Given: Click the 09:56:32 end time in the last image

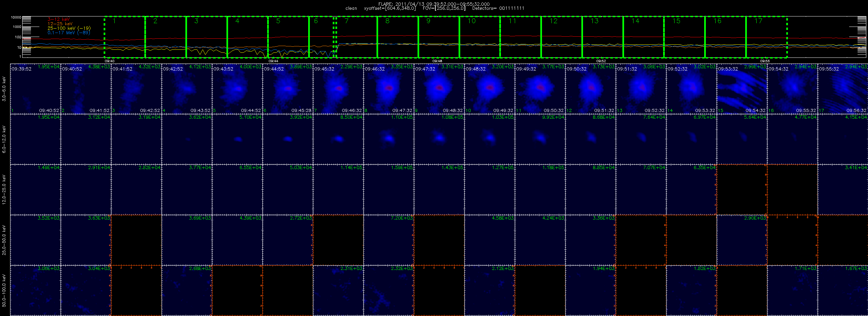Looking at the screenshot, I should point(857,110).
